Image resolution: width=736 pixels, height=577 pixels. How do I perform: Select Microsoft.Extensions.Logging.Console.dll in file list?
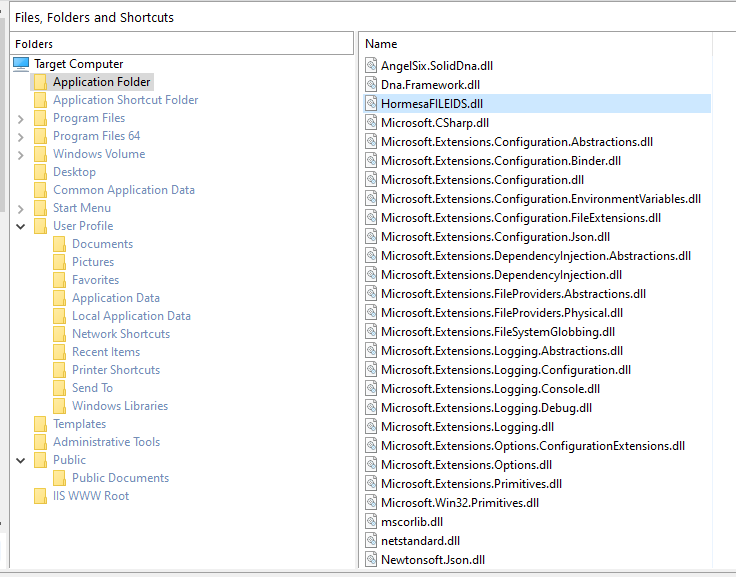click(x=490, y=389)
